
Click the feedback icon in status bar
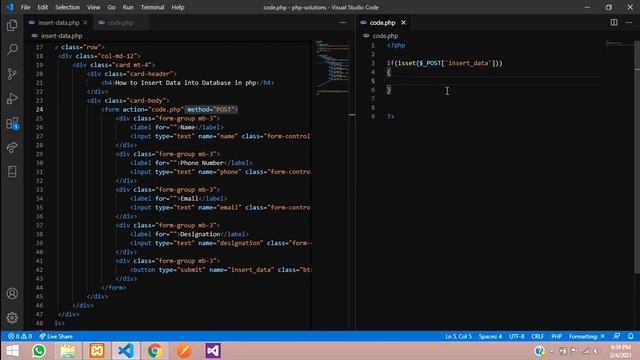tap(617, 336)
